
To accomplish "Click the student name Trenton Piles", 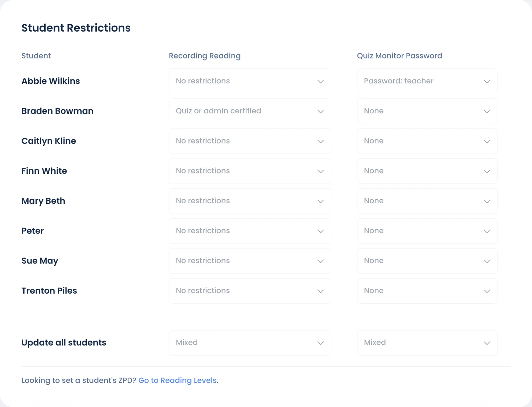I will tap(49, 291).
